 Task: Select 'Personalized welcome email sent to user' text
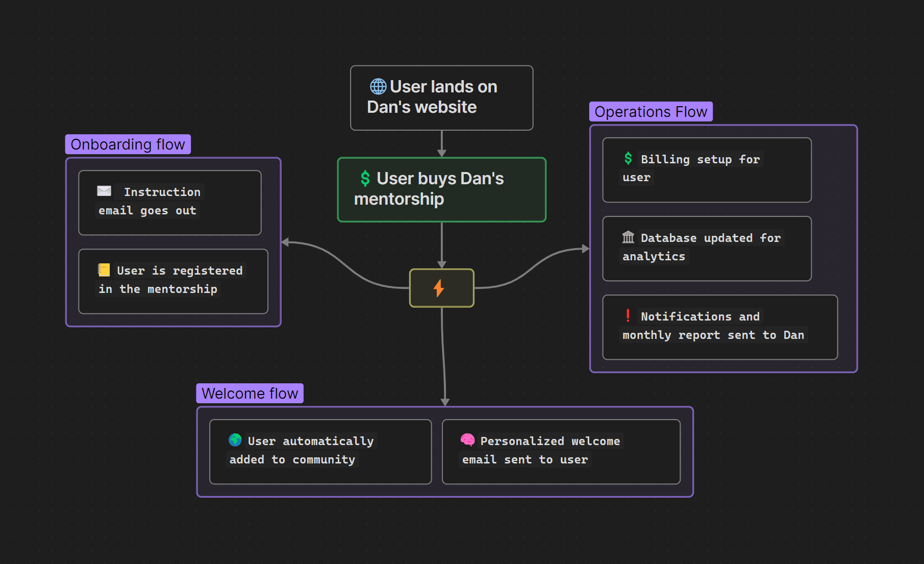541,450
